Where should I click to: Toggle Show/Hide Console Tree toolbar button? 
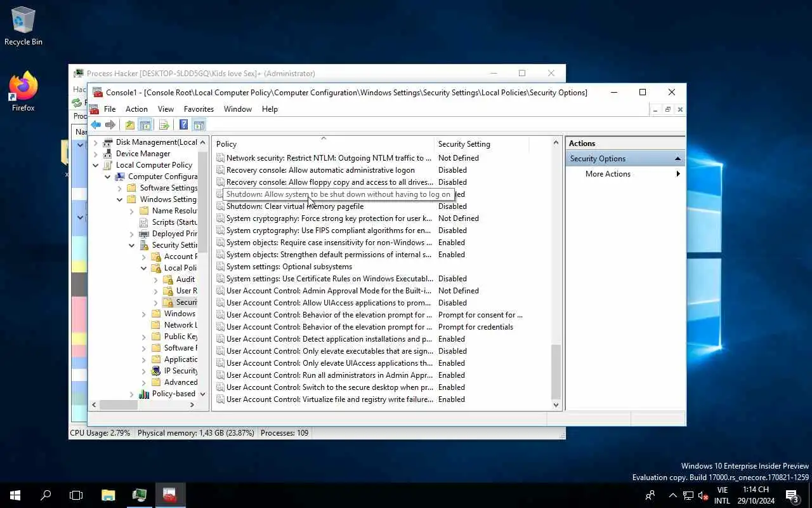pos(145,125)
